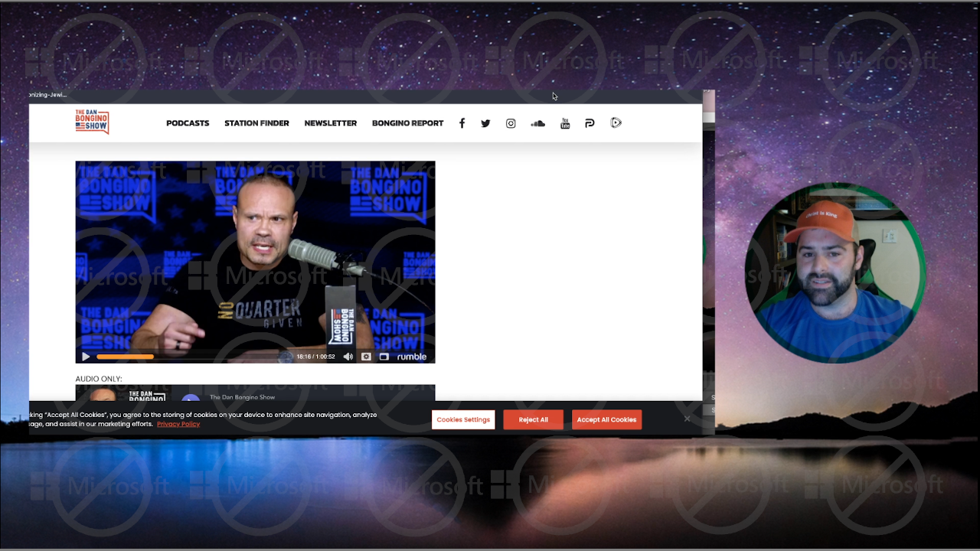Dismiss the cookie banner with X
Image resolution: width=980 pixels, height=551 pixels.
[x=687, y=419]
